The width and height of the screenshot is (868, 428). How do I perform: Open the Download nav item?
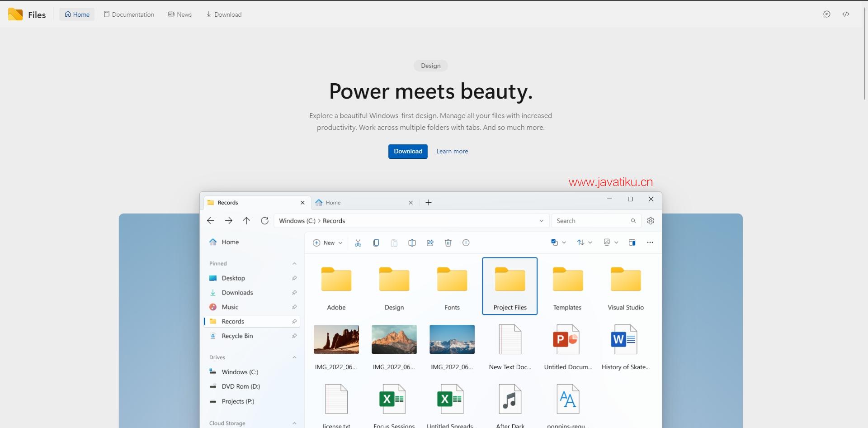[224, 14]
